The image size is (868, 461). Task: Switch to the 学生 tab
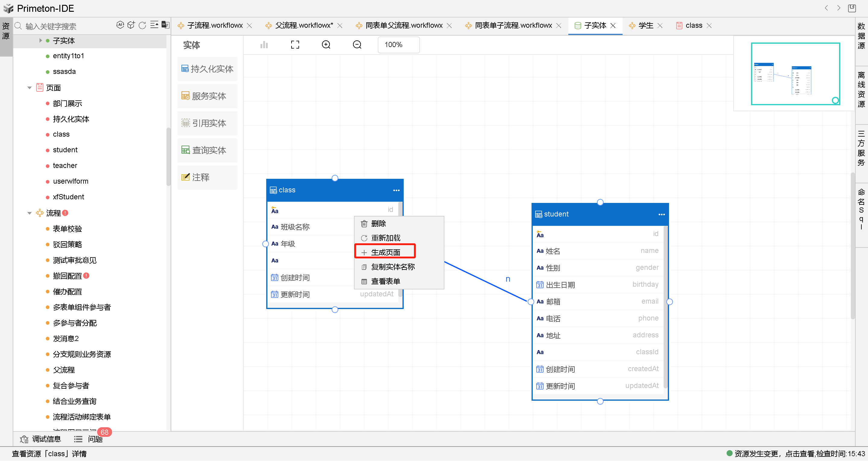click(x=645, y=26)
